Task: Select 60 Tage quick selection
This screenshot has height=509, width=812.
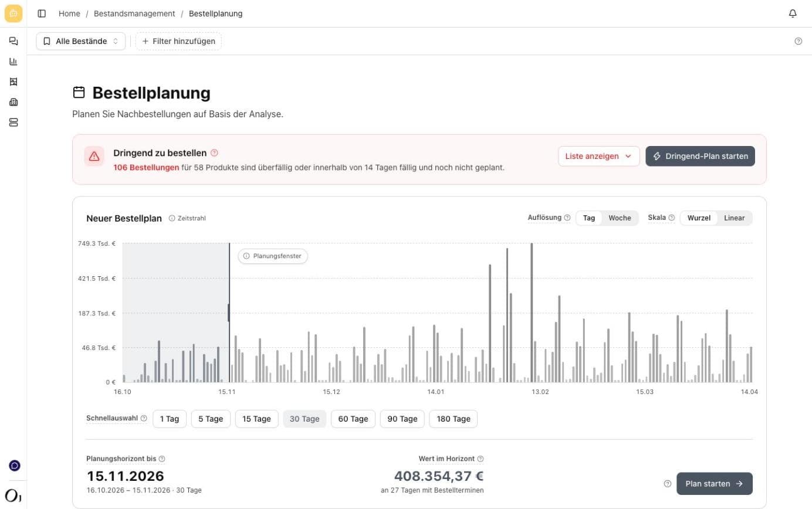Action: coord(353,419)
